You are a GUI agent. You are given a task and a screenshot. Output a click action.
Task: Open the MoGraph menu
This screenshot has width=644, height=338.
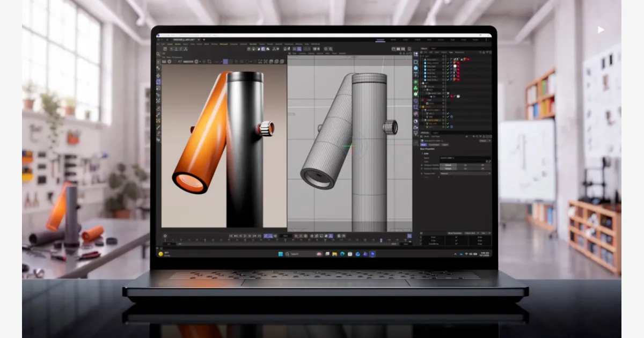(x=224, y=44)
